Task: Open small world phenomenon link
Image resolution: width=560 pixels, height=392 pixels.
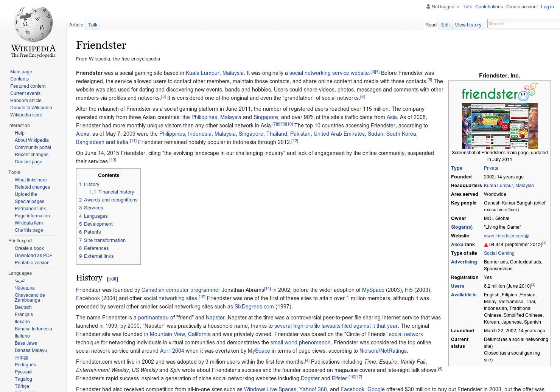Action: pos(300,342)
